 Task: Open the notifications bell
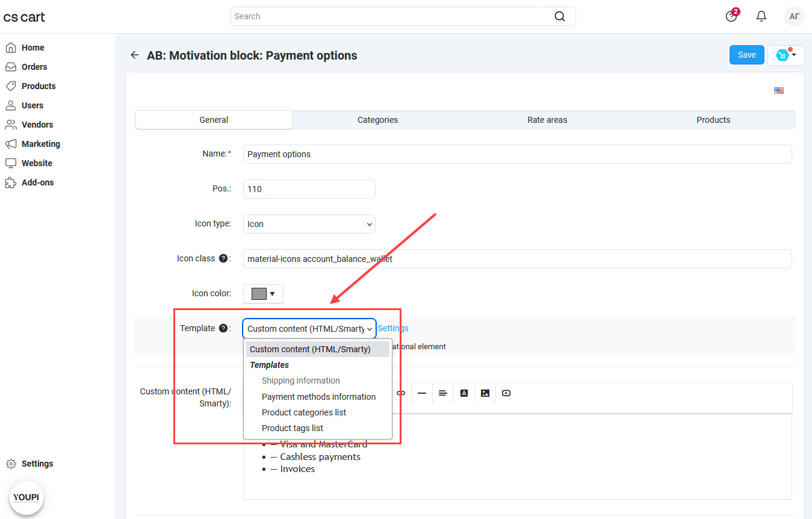tap(761, 16)
